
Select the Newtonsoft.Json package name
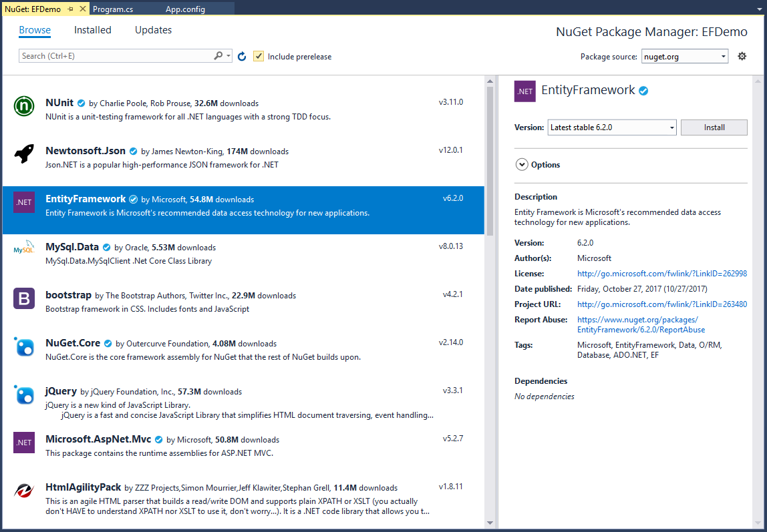click(86, 151)
